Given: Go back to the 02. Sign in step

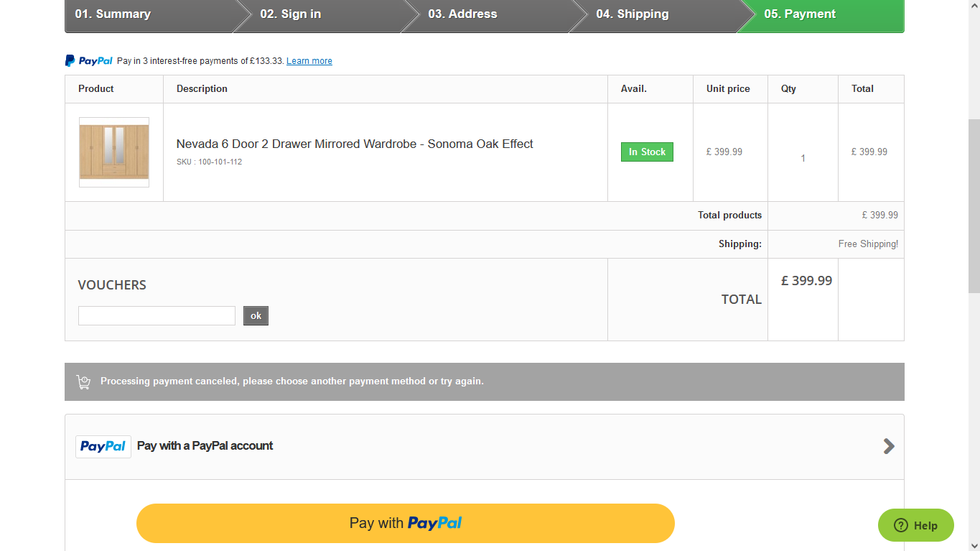Looking at the screenshot, I should tap(291, 14).
